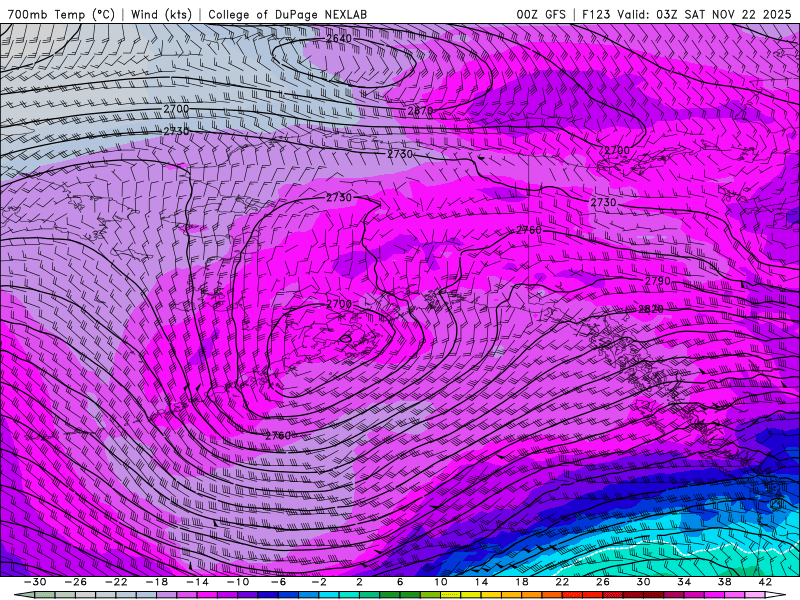Click the -6 tick on the temperature scale
The height and width of the screenshot is (600, 800).
(x=278, y=582)
